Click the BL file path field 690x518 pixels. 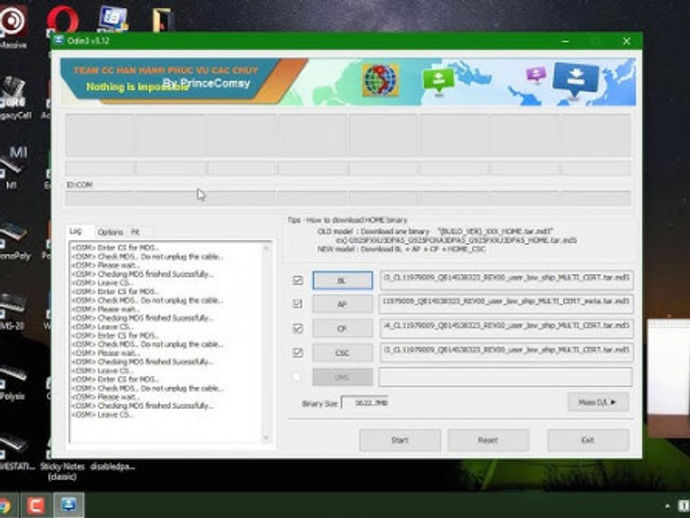click(x=506, y=280)
